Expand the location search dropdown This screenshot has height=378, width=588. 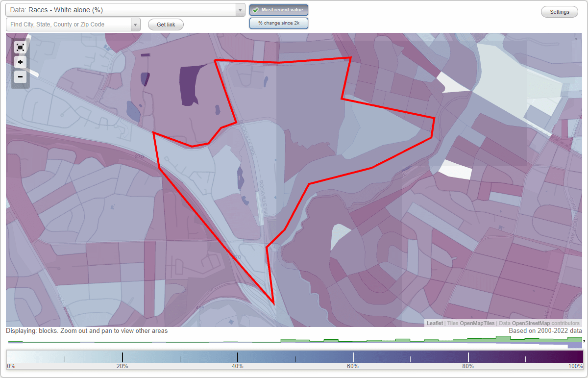point(136,24)
